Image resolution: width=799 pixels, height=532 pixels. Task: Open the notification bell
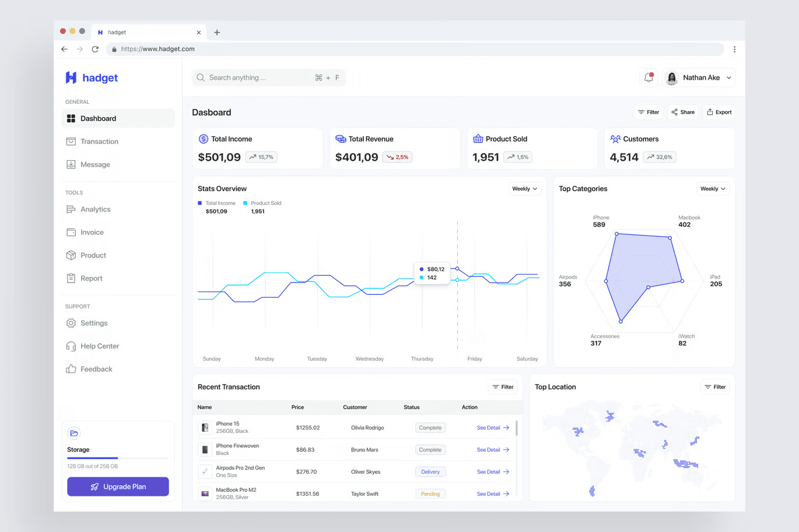pos(649,77)
